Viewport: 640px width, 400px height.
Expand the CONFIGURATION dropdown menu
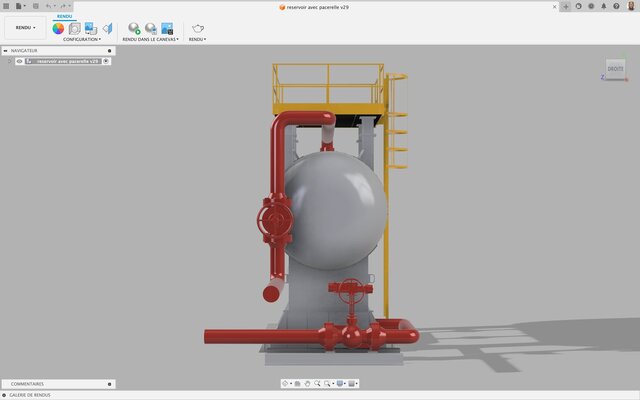coord(81,40)
